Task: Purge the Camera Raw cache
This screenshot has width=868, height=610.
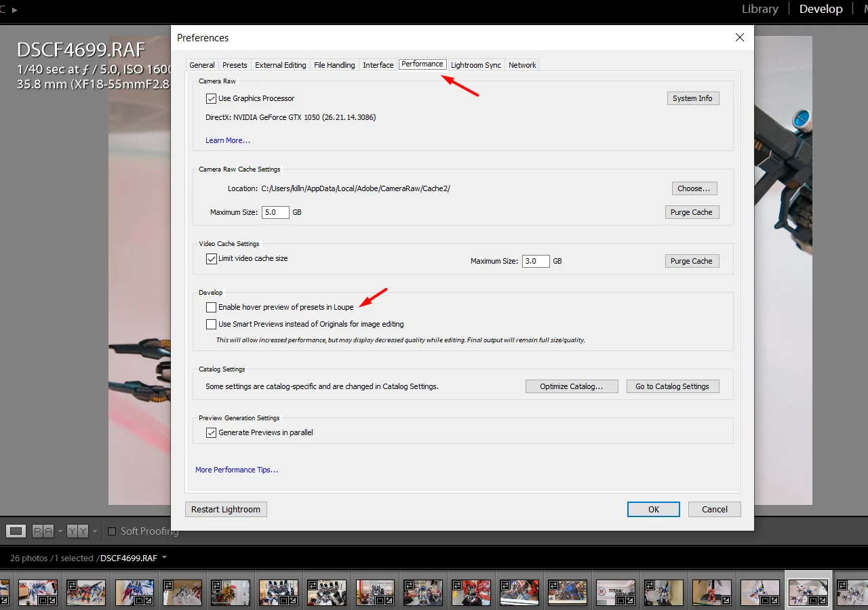Action: pyautogui.click(x=691, y=212)
